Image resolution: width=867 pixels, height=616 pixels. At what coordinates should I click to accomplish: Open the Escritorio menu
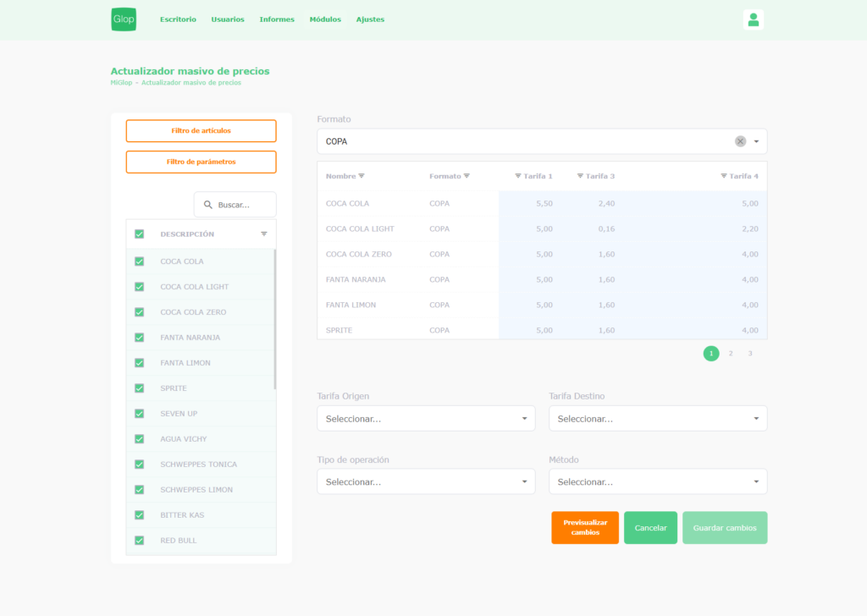pyautogui.click(x=178, y=19)
